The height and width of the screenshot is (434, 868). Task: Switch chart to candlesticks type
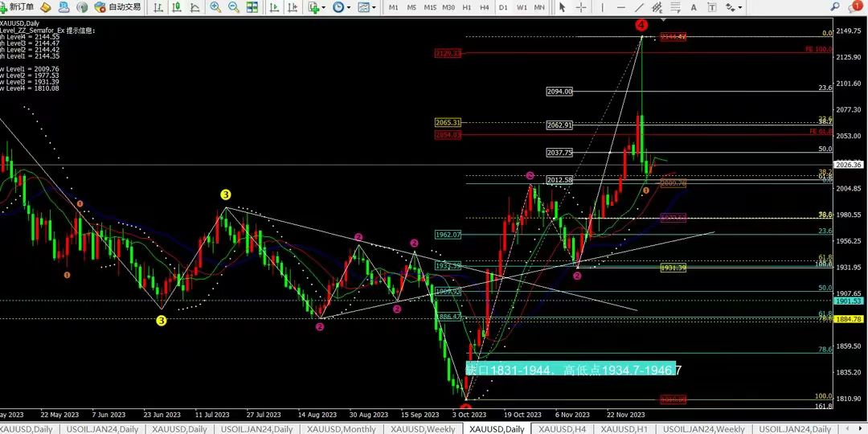pyautogui.click(x=177, y=7)
